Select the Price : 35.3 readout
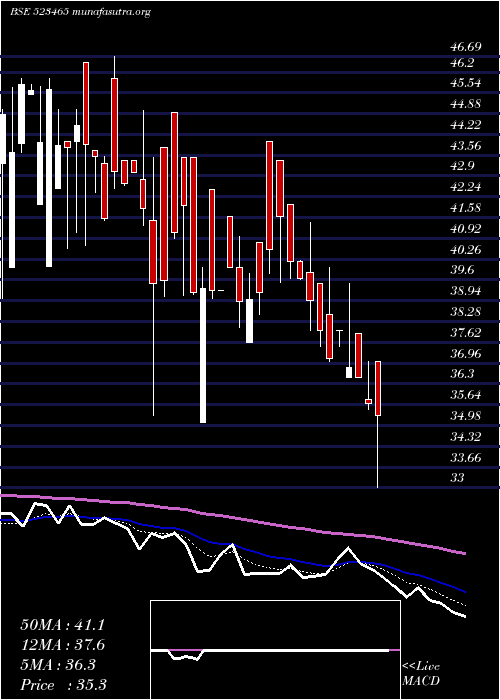Image resolution: width=500 pixels, height=700 pixels. (62, 684)
